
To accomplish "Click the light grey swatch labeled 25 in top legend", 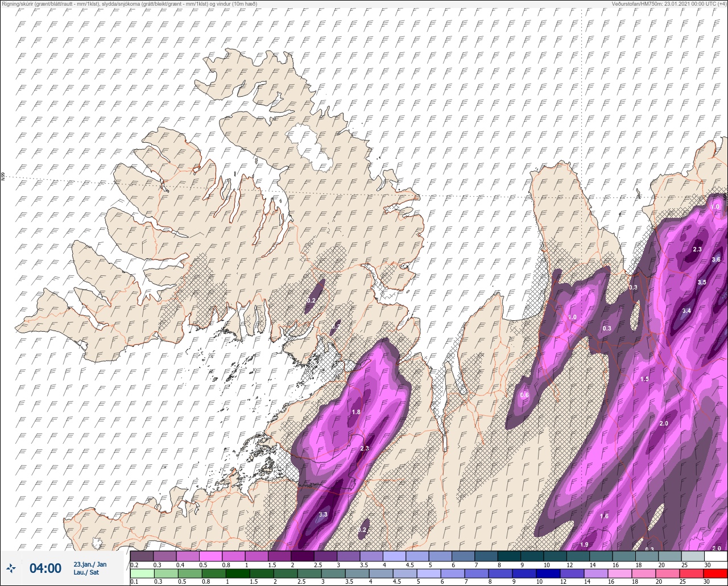I will [693, 556].
